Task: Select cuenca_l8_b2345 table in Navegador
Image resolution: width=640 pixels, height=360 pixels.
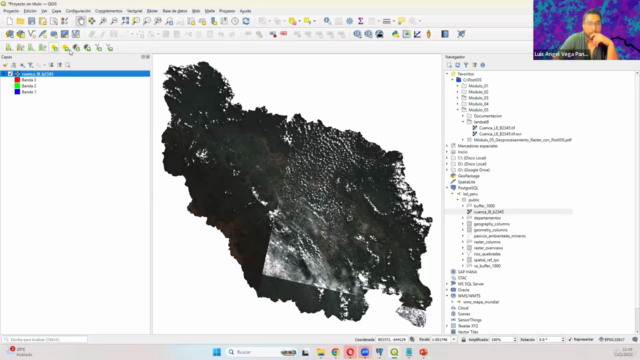Action: pyautogui.click(x=489, y=212)
